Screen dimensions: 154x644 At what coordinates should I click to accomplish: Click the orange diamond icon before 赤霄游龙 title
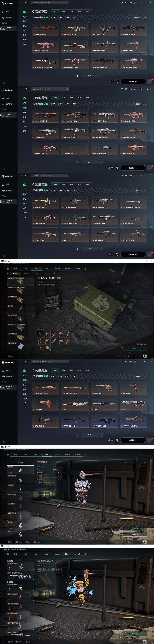(x=38, y=462)
